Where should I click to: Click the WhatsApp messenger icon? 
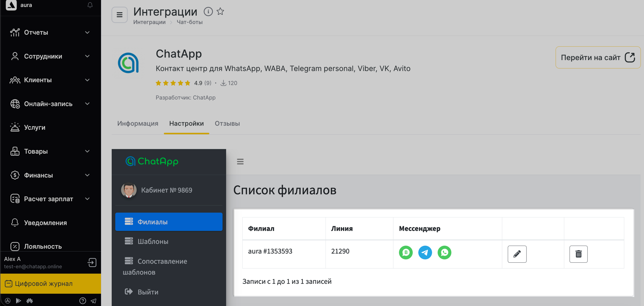tap(444, 252)
